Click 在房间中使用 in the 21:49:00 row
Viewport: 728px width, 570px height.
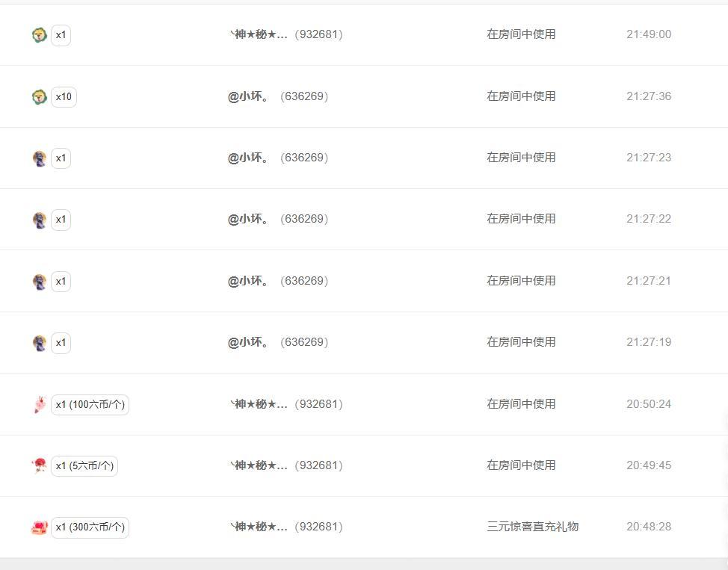(x=521, y=34)
